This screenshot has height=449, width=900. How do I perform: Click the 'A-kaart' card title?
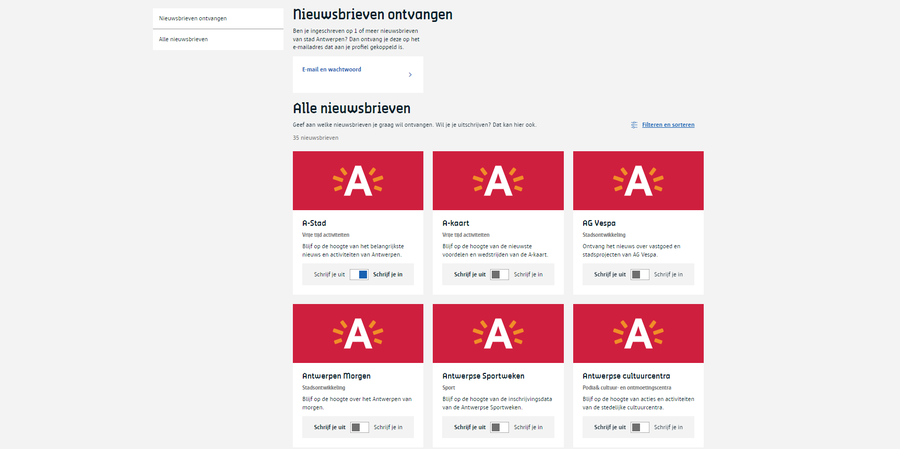(456, 223)
